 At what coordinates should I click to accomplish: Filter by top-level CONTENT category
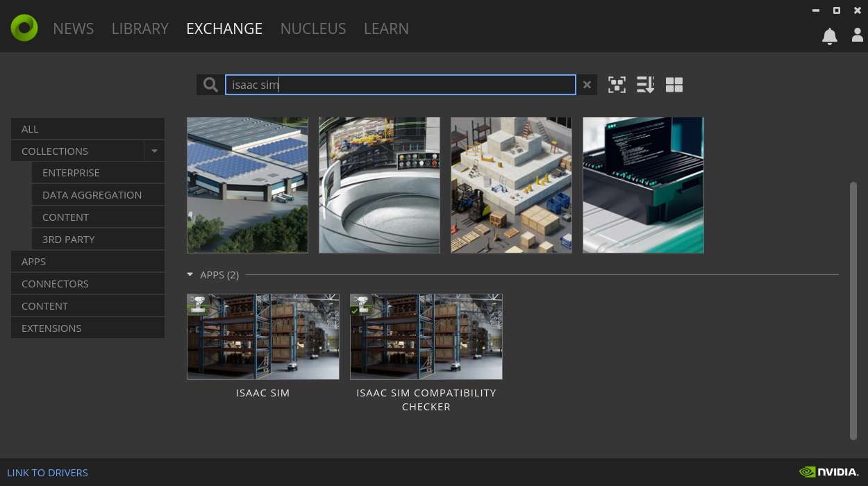[x=87, y=306]
